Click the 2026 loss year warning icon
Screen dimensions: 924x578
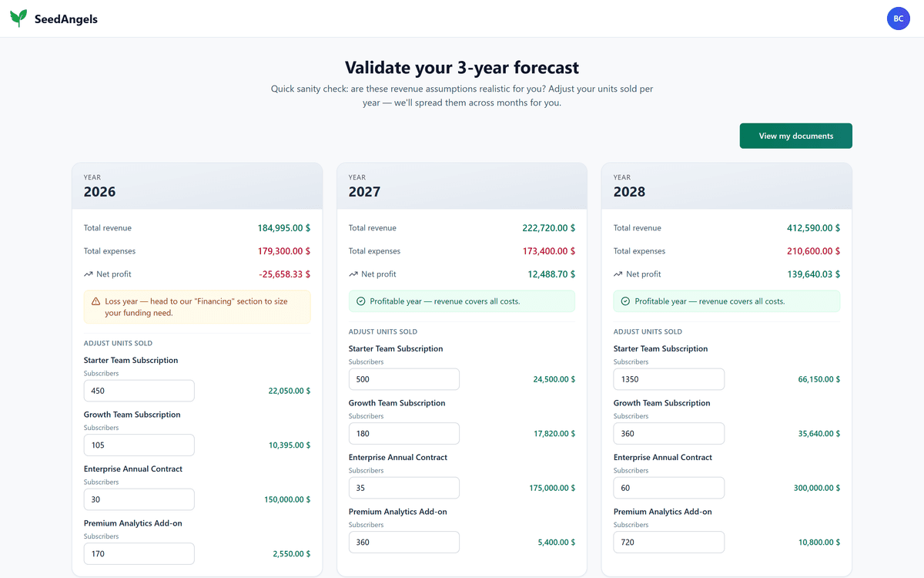[x=95, y=301]
